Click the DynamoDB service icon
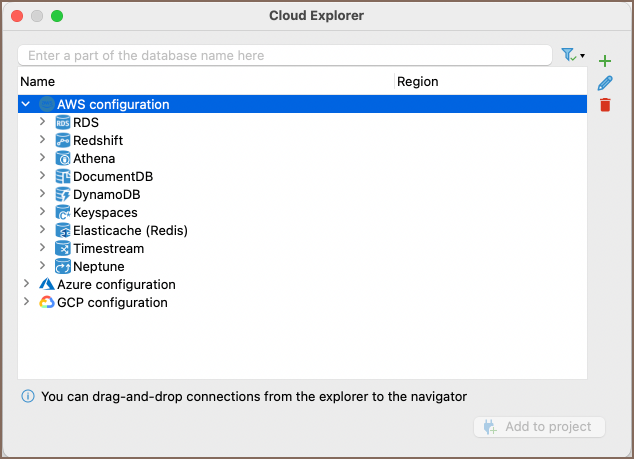The width and height of the screenshot is (634, 459). click(63, 194)
